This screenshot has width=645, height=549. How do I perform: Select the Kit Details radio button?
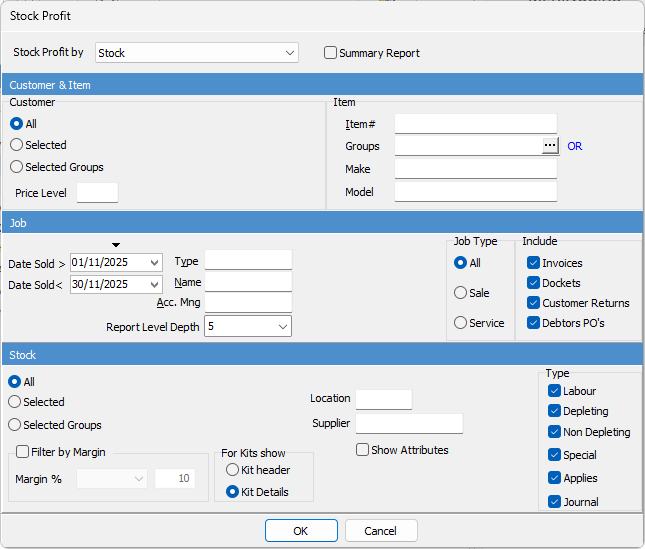point(232,491)
